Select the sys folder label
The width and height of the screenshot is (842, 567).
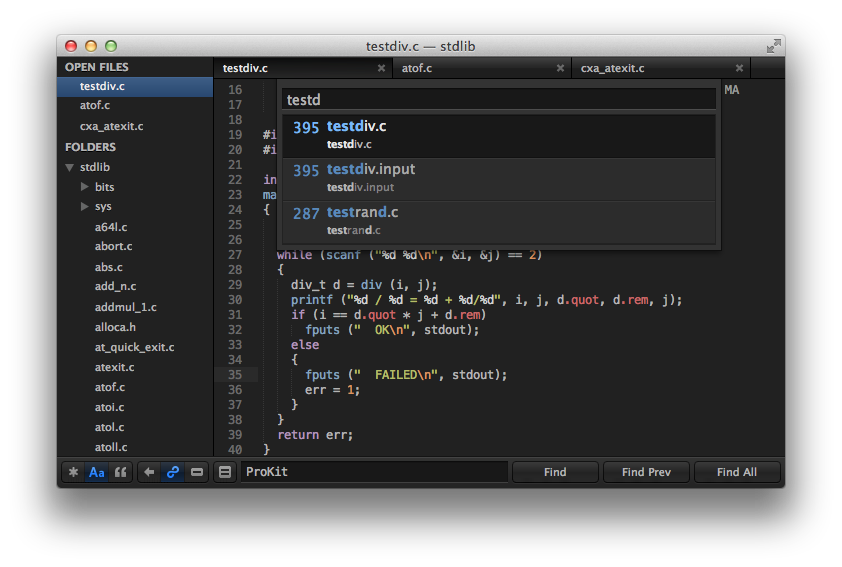click(103, 207)
